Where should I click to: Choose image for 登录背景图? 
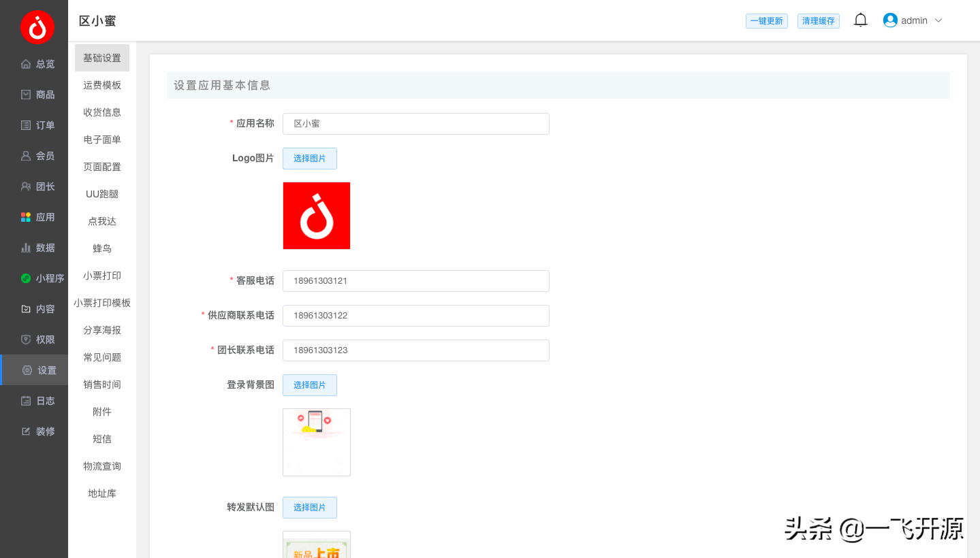tap(310, 385)
